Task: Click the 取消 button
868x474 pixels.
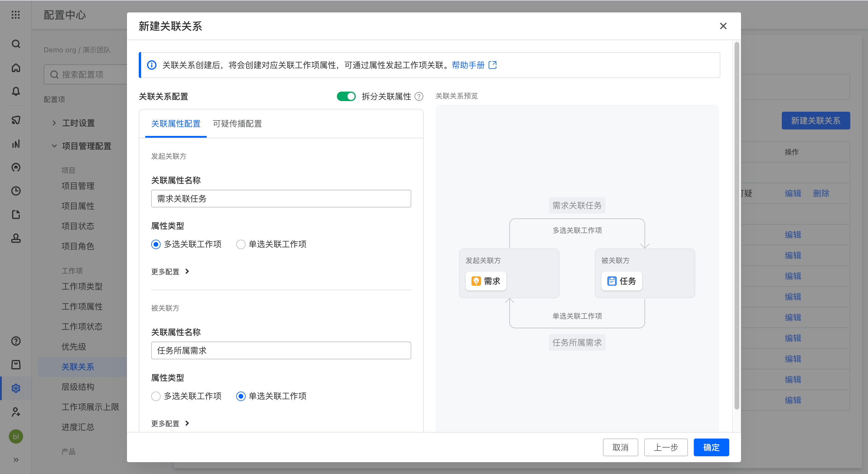Action: pyautogui.click(x=620, y=447)
